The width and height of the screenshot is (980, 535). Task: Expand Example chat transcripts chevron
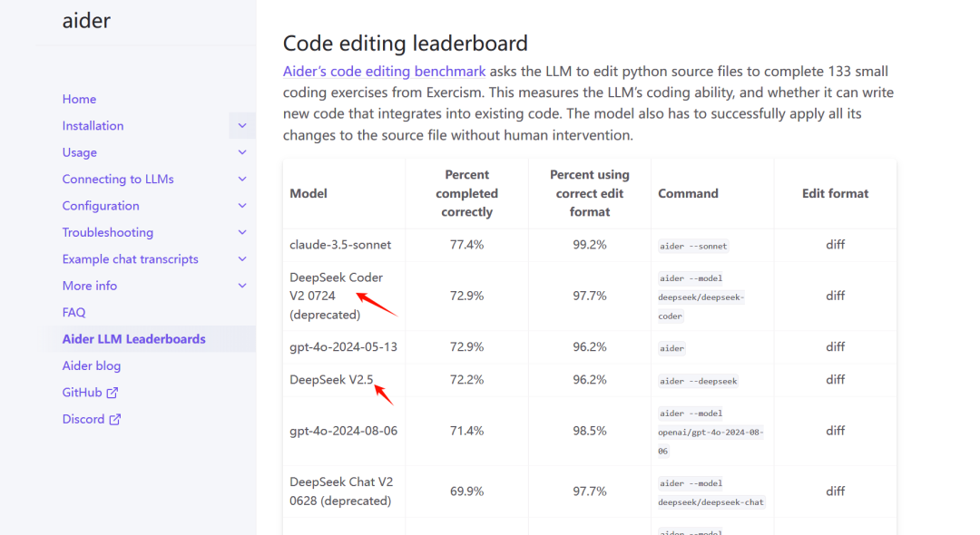click(x=242, y=259)
